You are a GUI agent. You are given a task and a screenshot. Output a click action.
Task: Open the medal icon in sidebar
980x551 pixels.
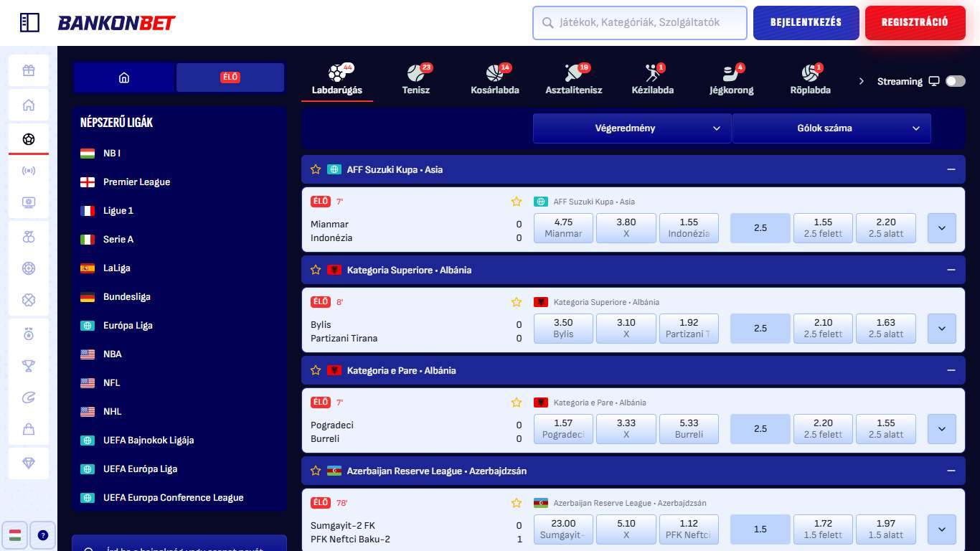[29, 334]
